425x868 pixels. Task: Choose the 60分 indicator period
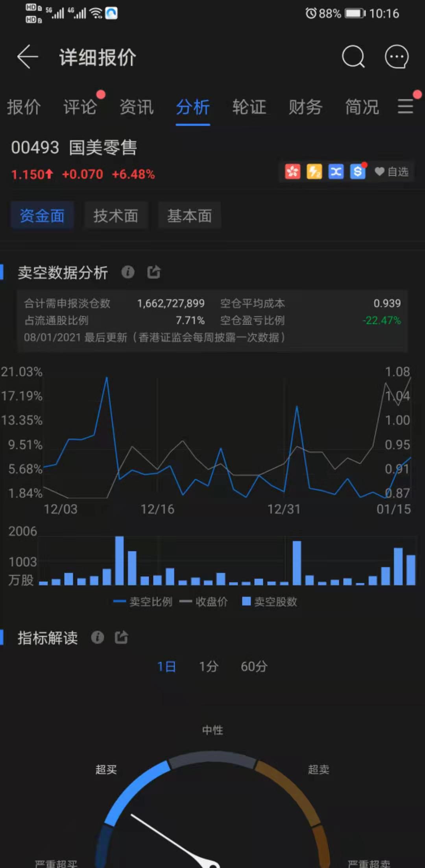pyautogui.click(x=254, y=666)
